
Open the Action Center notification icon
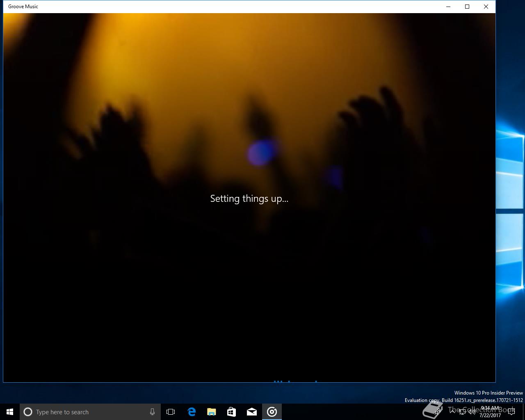click(511, 412)
